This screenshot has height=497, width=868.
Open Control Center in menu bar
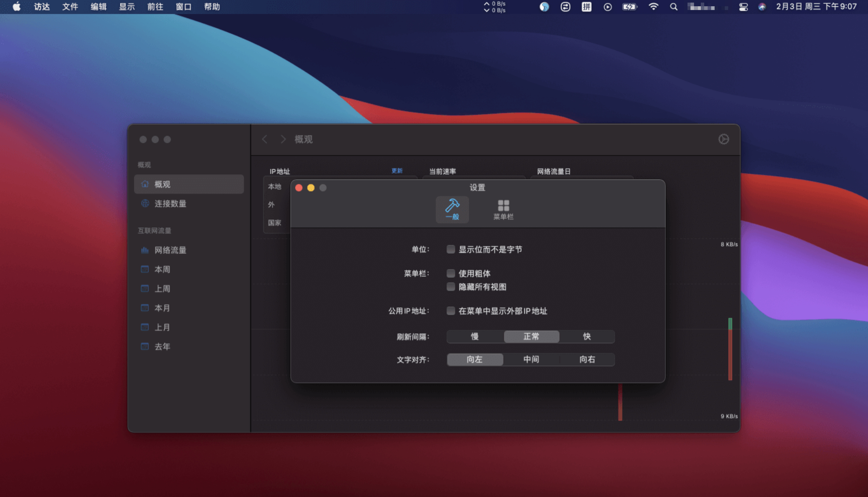(743, 7)
